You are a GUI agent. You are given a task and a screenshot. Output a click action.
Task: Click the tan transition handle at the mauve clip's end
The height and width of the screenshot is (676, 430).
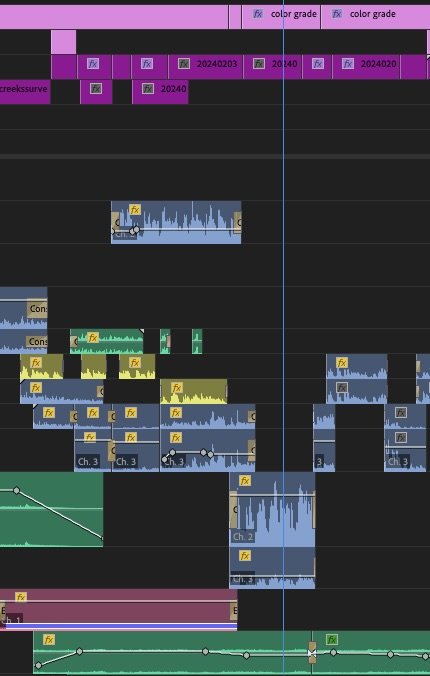tap(235, 610)
